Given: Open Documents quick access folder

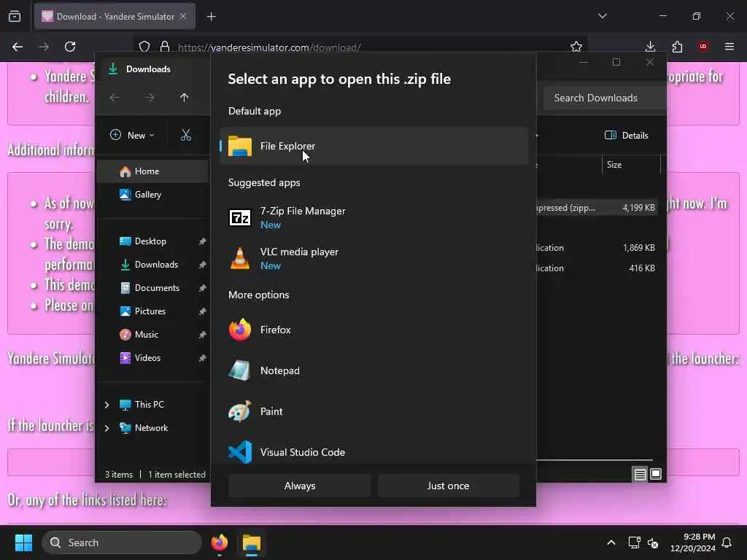Looking at the screenshot, I should click(x=152, y=287).
